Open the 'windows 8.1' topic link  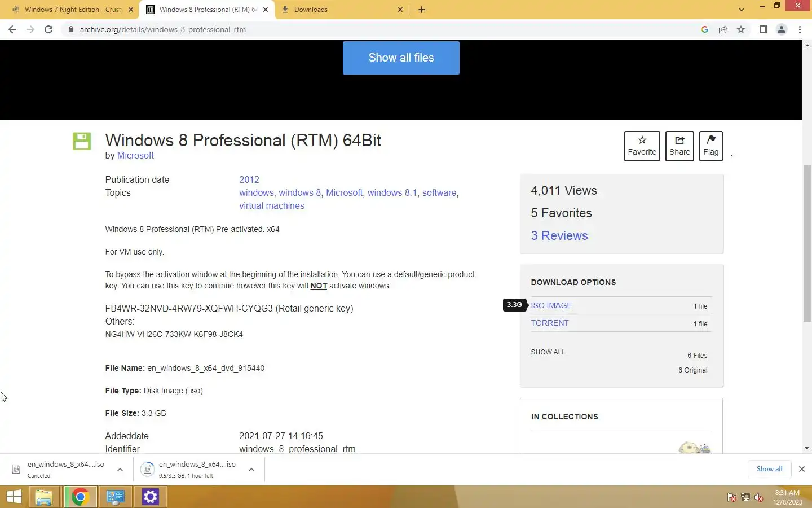click(x=392, y=192)
